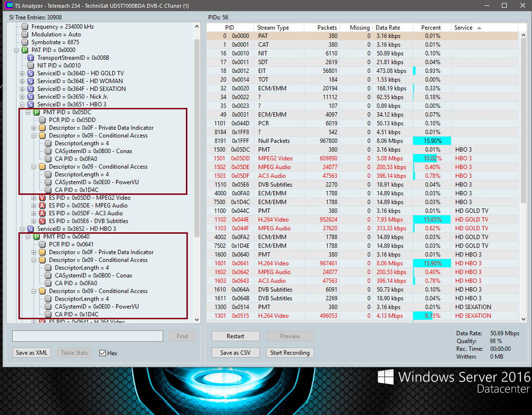Click the Preview button
Screen dimensions: 532x415
click(x=290, y=336)
